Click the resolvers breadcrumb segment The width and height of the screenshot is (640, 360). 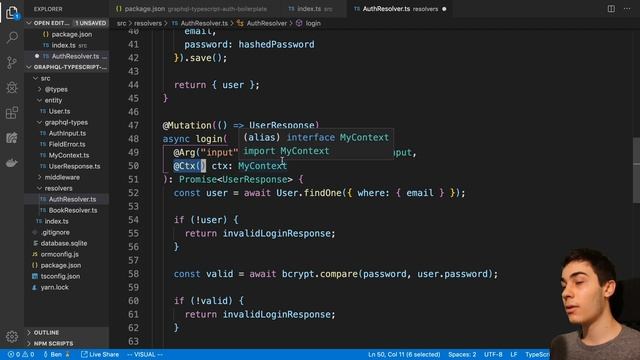pos(148,23)
